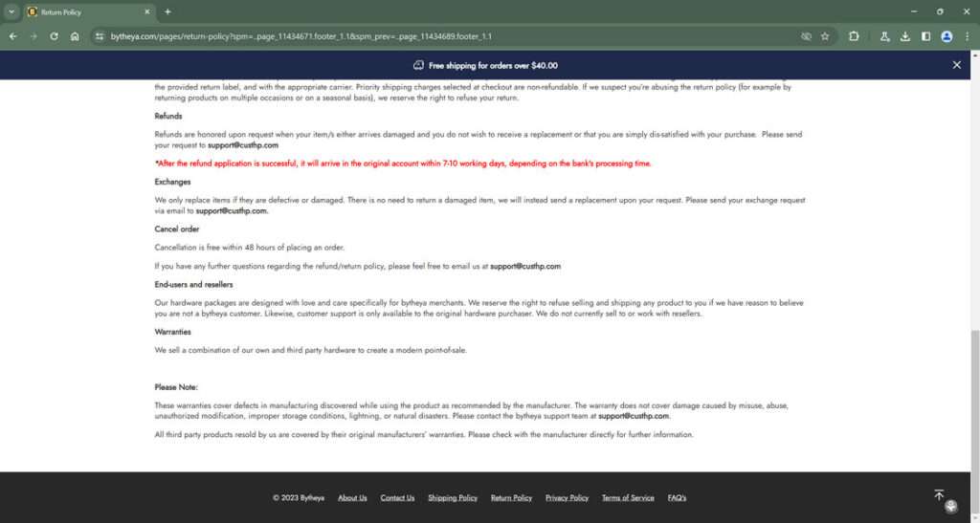Switch to the Return Policy browser tab

(89, 11)
